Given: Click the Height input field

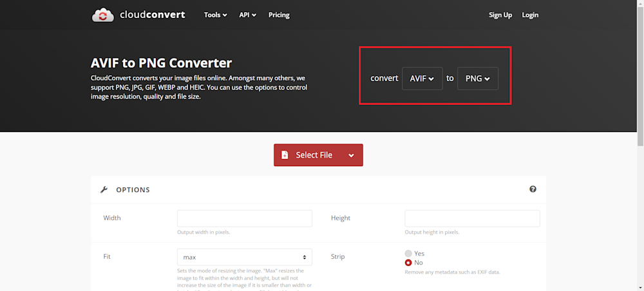Looking at the screenshot, I should [472, 218].
